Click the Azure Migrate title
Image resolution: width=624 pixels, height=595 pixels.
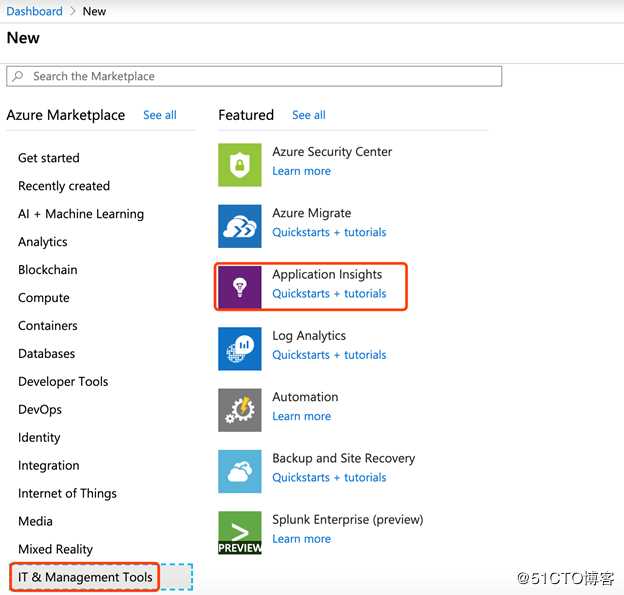click(312, 213)
